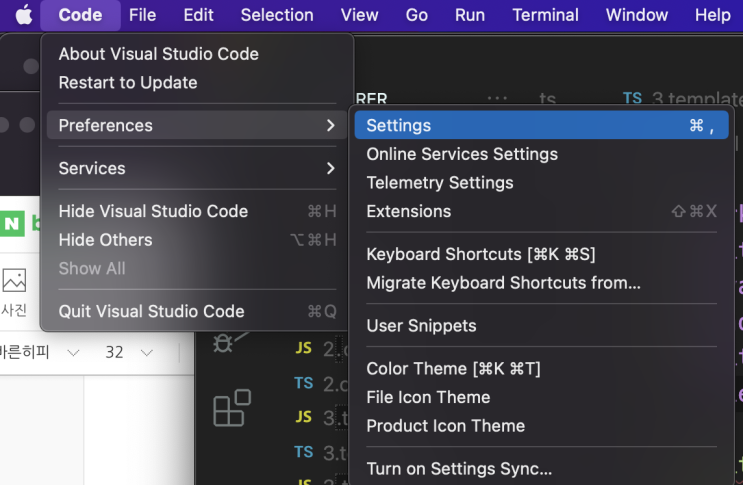Open Online Services Settings

[x=542, y=154]
